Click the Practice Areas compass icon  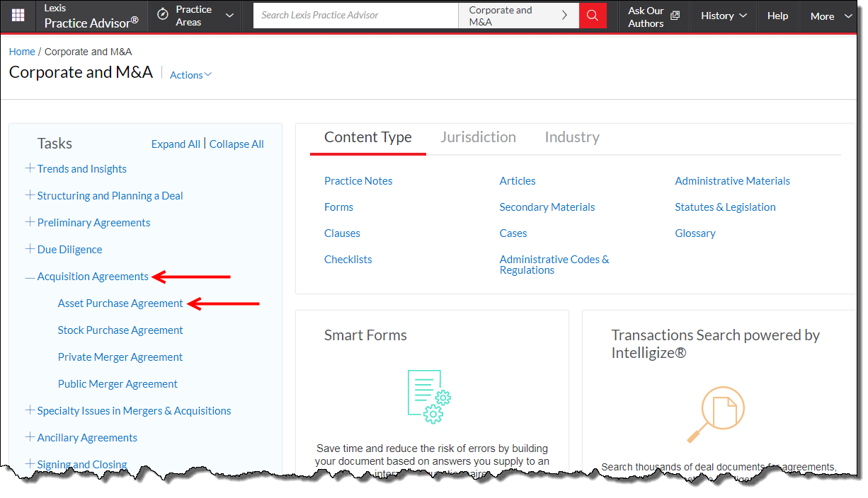tap(162, 15)
